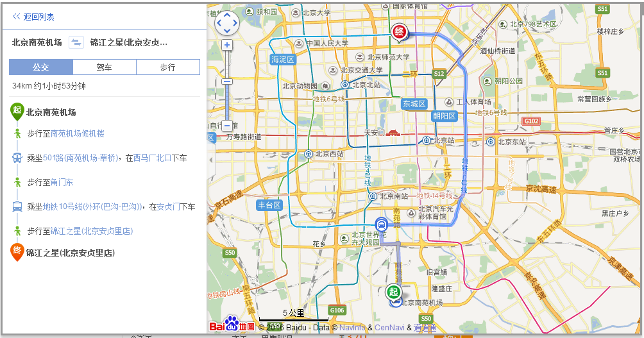
Task: Zoom in with the plus button
Action: [227, 45]
